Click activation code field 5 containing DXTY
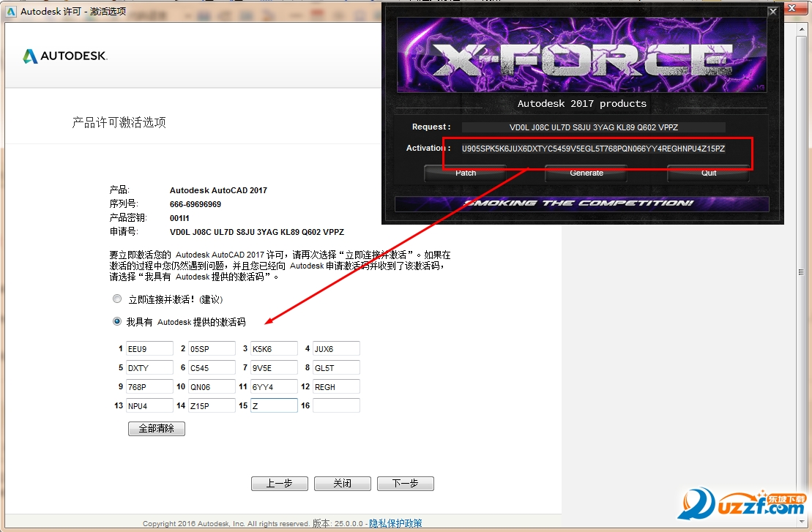812x532 pixels. (149, 368)
